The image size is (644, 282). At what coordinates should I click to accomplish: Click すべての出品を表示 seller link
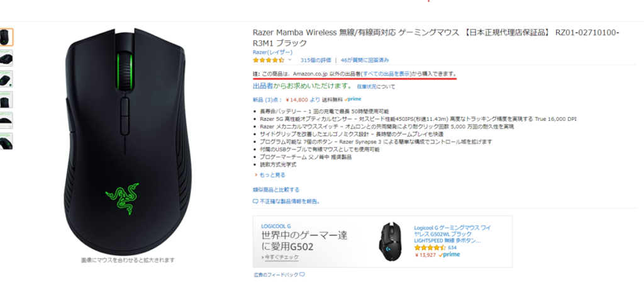point(386,74)
